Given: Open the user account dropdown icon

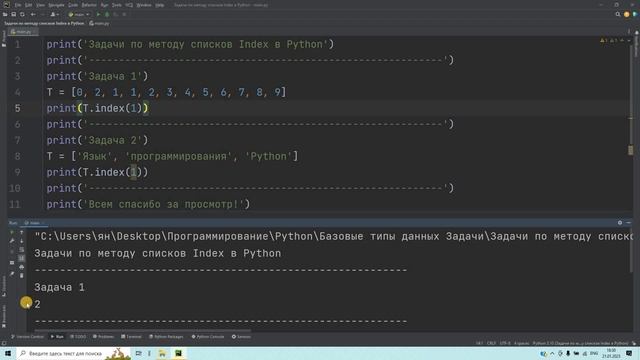Looking at the screenshot, I should click(54, 14).
